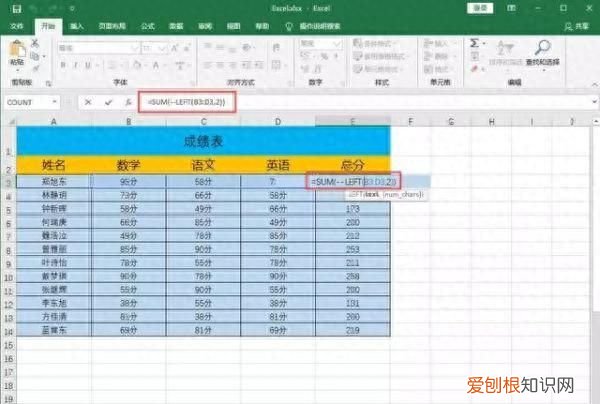600x404 pixels.
Task: Click the Conditional Formatting button
Action: click(376, 44)
